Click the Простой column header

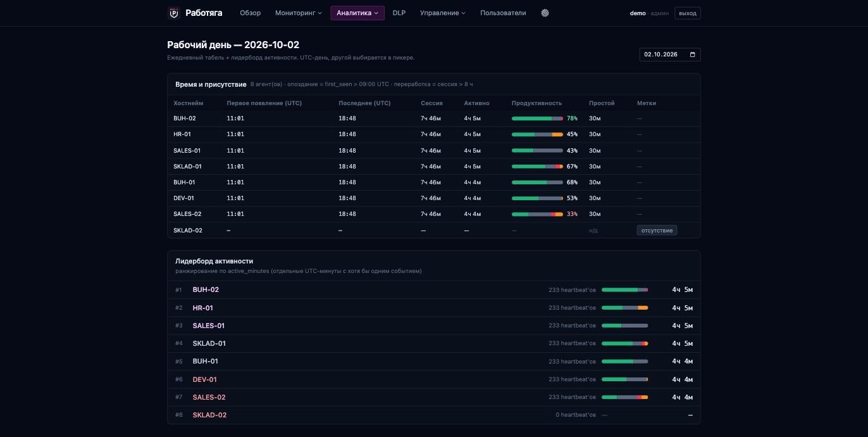coord(602,103)
